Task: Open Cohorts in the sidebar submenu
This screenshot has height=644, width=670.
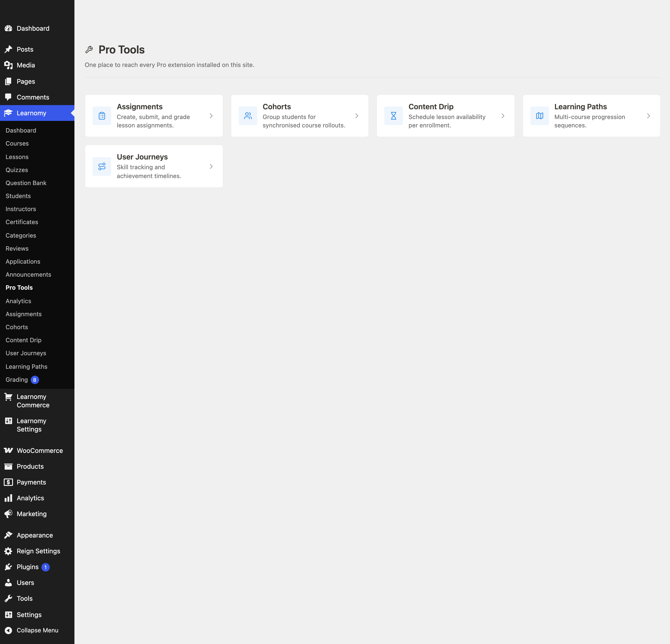Action: pos(17,327)
